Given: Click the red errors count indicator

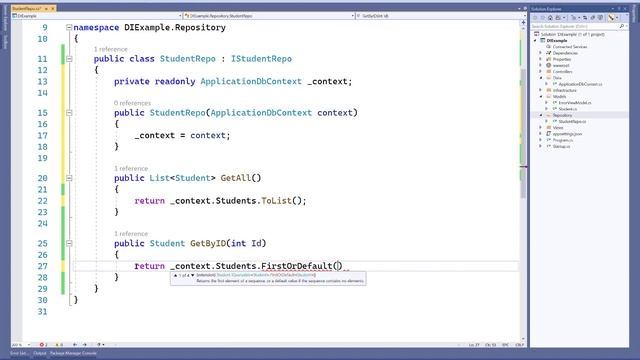Looking at the screenshot, I should point(43,345).
